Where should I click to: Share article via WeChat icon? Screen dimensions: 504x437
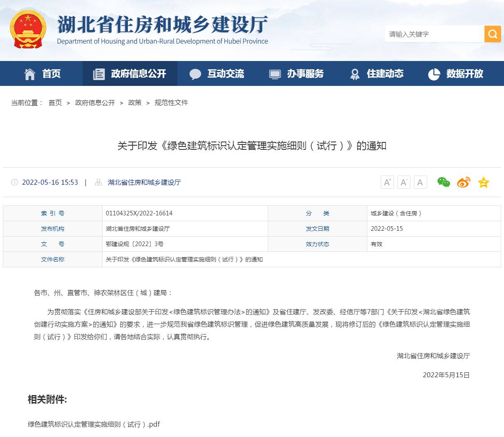pyautogui.click(x=443, y=182)
